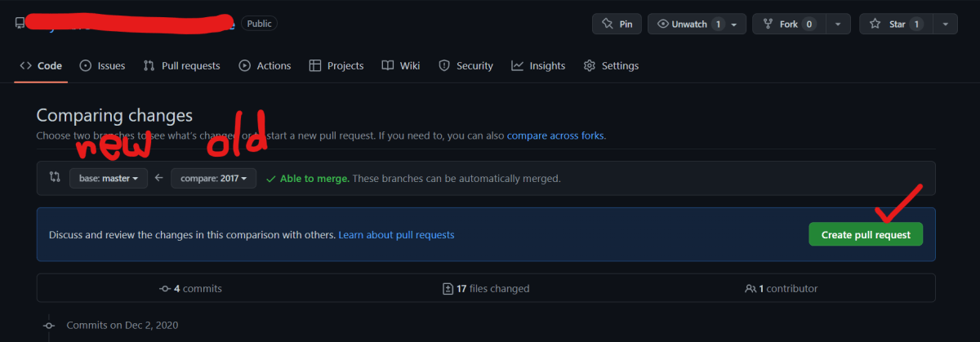The height and width of the screenshot is (342, 980).
Task: Switch to the Actions tab
Action: (x=265, y=65)
